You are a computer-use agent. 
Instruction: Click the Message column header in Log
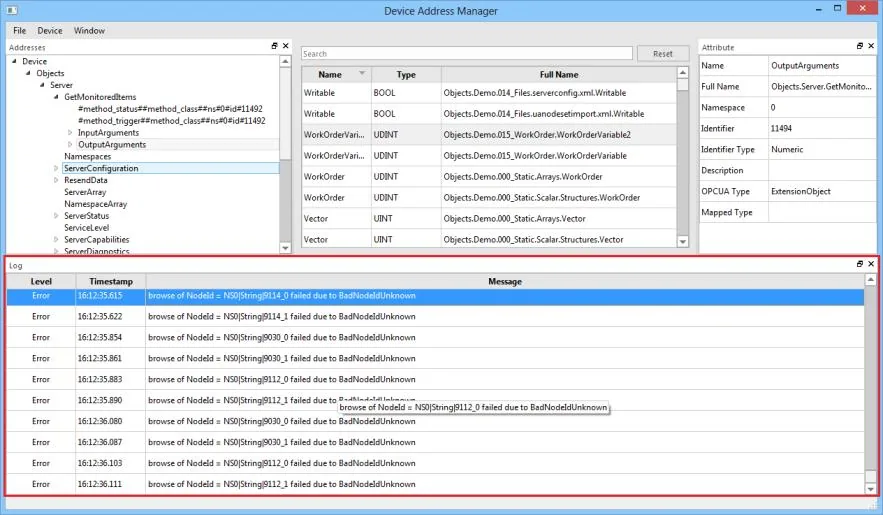tap(505, 281)
